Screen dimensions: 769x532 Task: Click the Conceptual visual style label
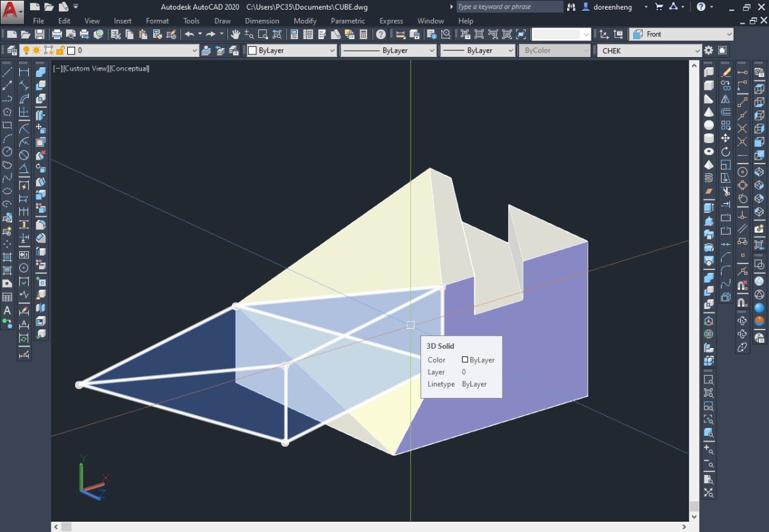coord(130,69)
